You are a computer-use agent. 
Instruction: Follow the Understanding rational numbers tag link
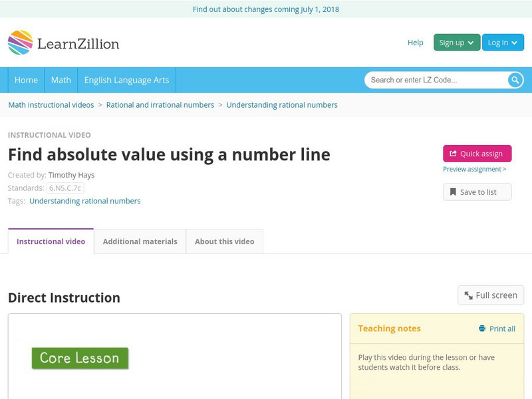(85, 201)
